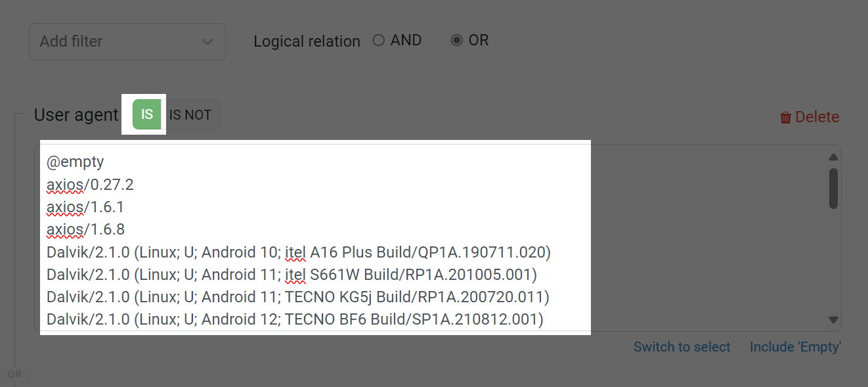Click the Switch to select link

pos(682,347)
